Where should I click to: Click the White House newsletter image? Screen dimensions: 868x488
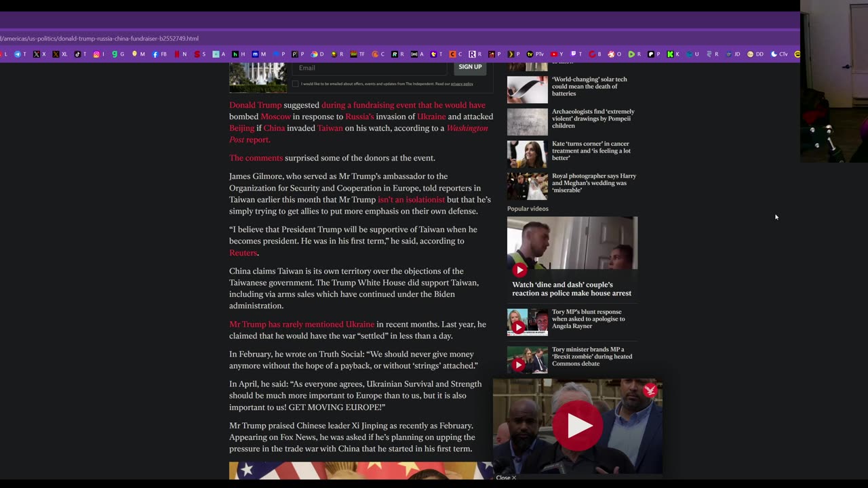[x=258, y=77]
